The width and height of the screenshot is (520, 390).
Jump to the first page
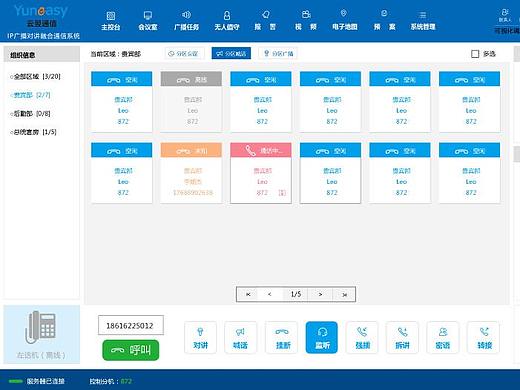point(248,294)
